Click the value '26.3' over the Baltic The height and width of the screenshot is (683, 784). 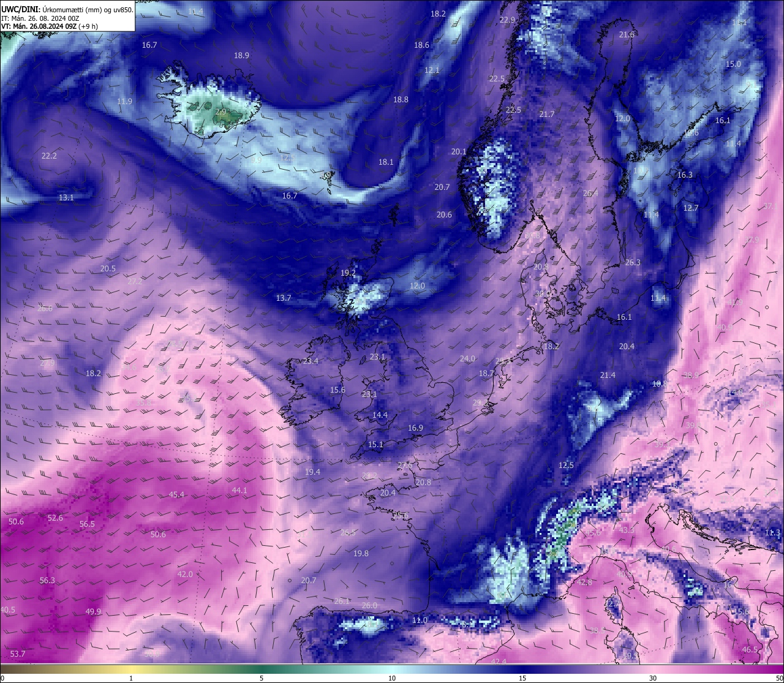(x=633, y=262)
